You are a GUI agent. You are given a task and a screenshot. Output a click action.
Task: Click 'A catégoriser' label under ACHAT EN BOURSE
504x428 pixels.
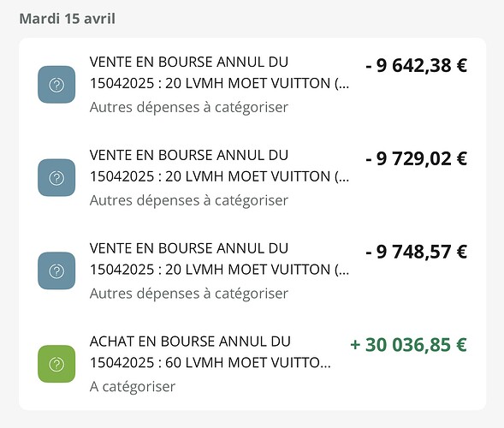[133, 387]
